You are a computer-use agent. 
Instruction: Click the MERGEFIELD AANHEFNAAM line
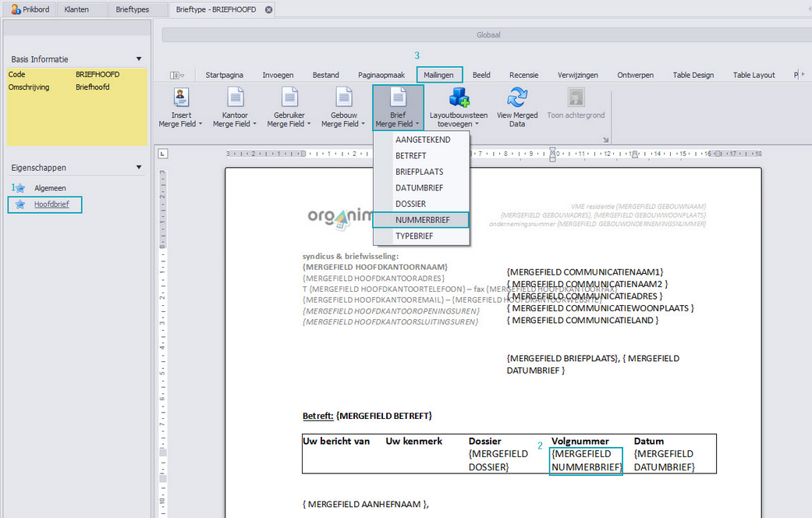[366, 504]
